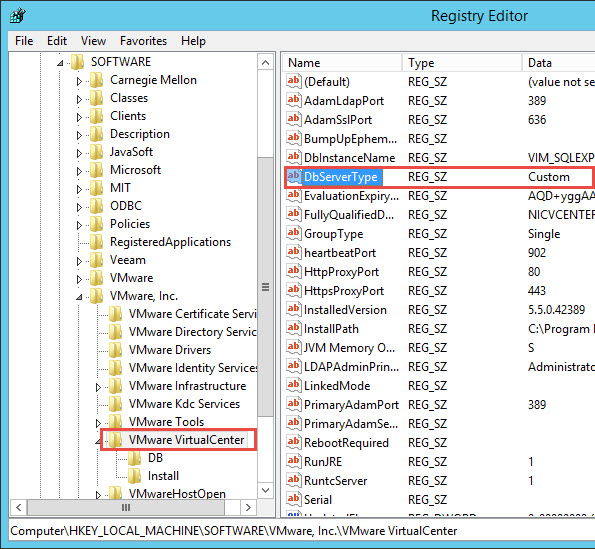The height and width of the screenshot is (549, 595).
Task: Select the RegisteredApplications folder icon
Action: pyautogui.click(x=96, y=242)
